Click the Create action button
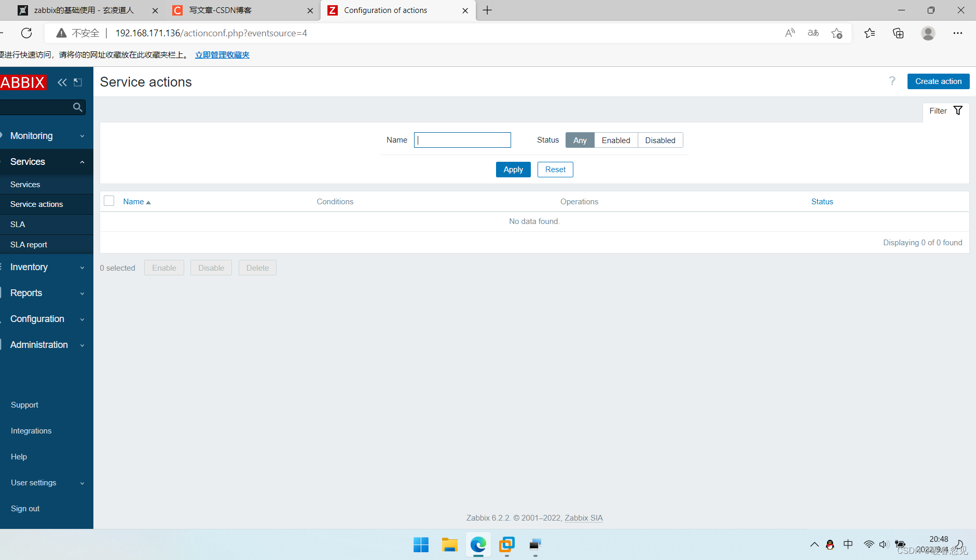 938,81
